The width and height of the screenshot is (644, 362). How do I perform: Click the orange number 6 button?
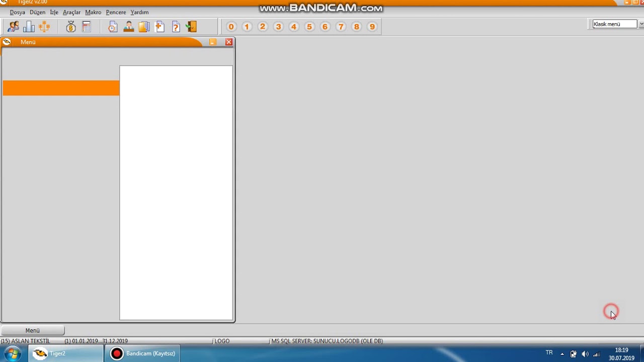pyautogui.click(x=325, y=27)
